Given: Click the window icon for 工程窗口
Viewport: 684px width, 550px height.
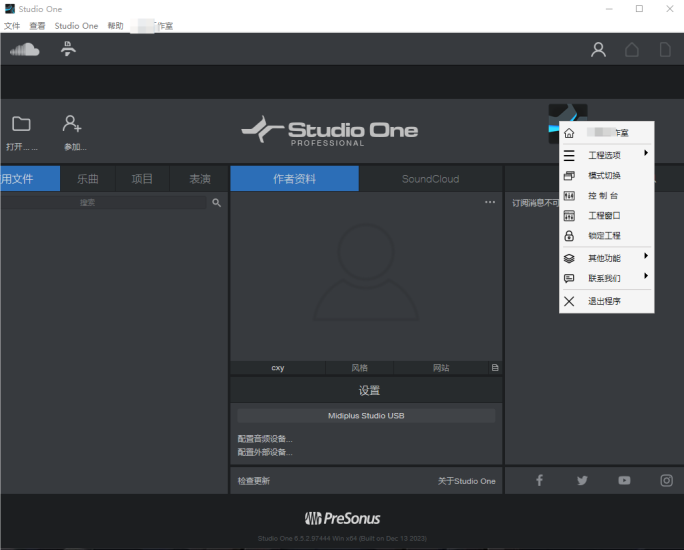Looking at the screenshot, I should (x=569, y=215).
